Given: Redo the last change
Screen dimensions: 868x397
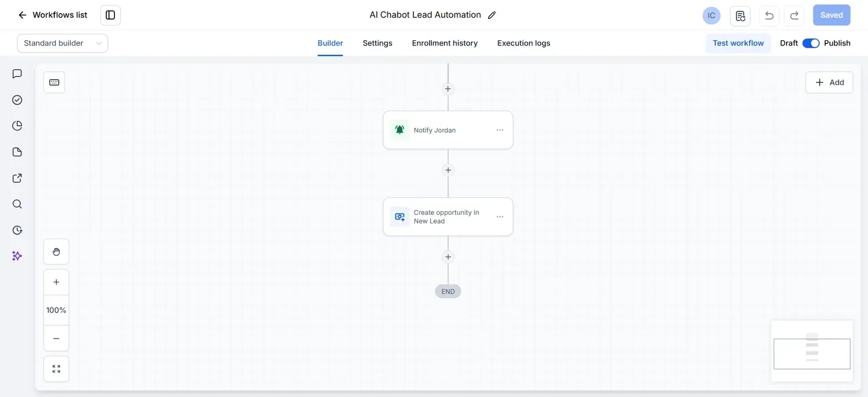Looking at the screenshot, I should pos(794,16).
